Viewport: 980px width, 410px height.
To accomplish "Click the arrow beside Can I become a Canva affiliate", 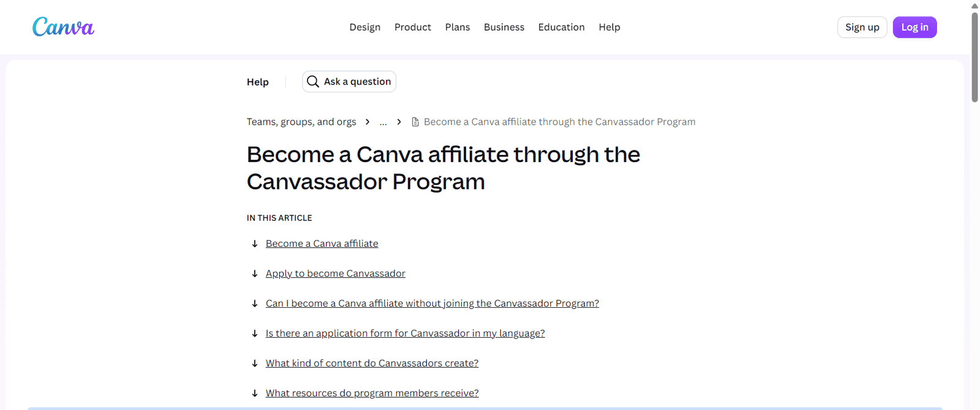I will [255, 304].
